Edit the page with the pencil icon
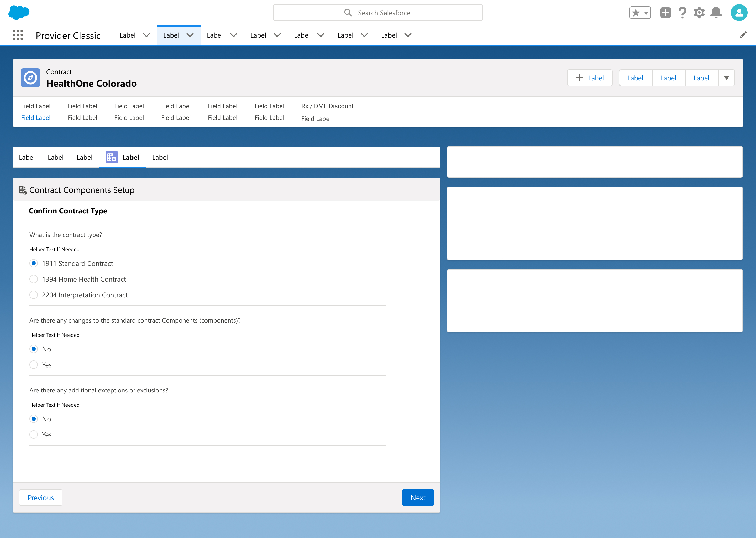The image size is (756, 538). [x=743, y=35]
